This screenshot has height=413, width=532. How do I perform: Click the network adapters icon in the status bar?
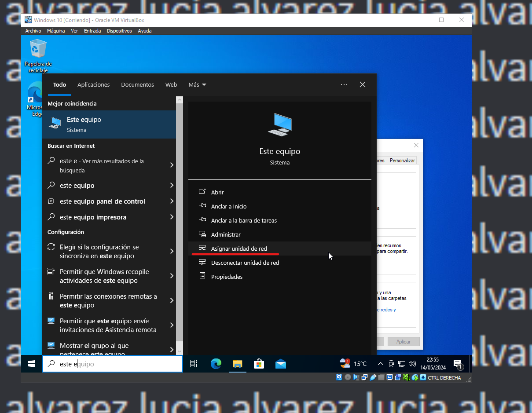pos(364,377)
